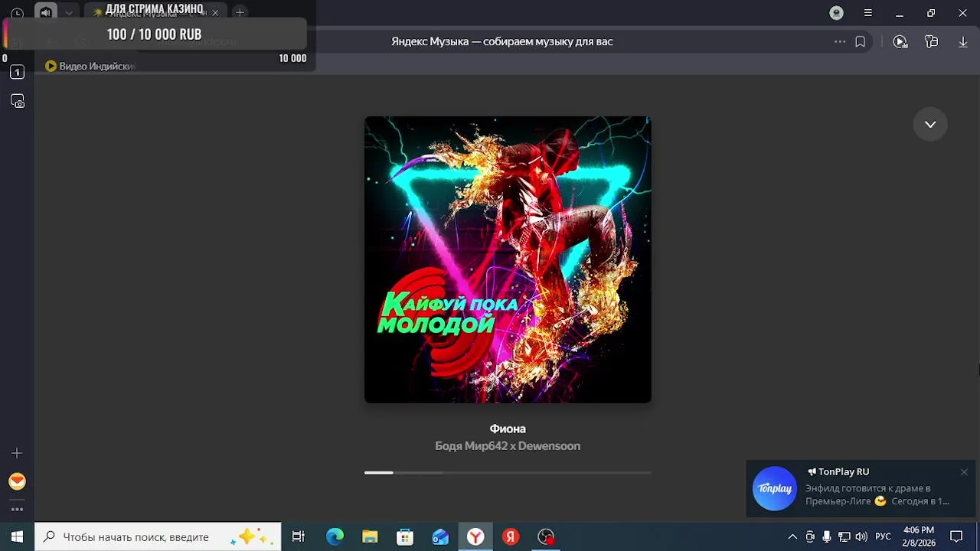The width and height of the screenshot is (980, 551).
Task: Click the tab counter icon showing 1
Action: point(17,72)
